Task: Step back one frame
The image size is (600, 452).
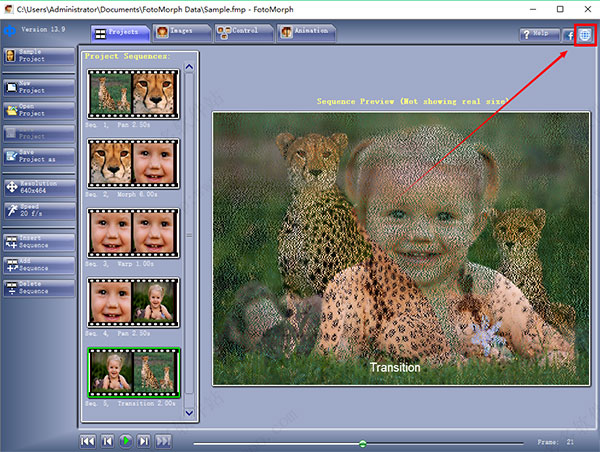Action: coord(107,441)
